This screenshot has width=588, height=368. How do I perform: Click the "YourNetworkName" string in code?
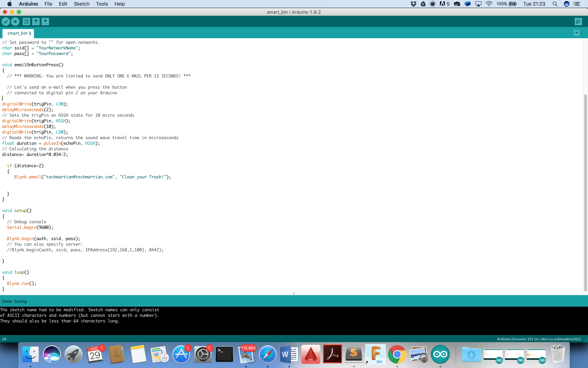tap(57, 48)
